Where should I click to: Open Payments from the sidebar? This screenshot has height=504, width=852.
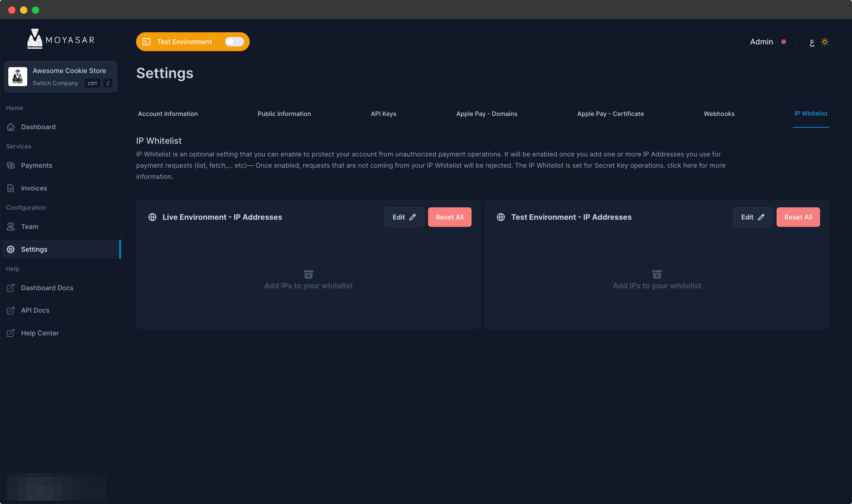pyautogui.click(x=36, y=165)
